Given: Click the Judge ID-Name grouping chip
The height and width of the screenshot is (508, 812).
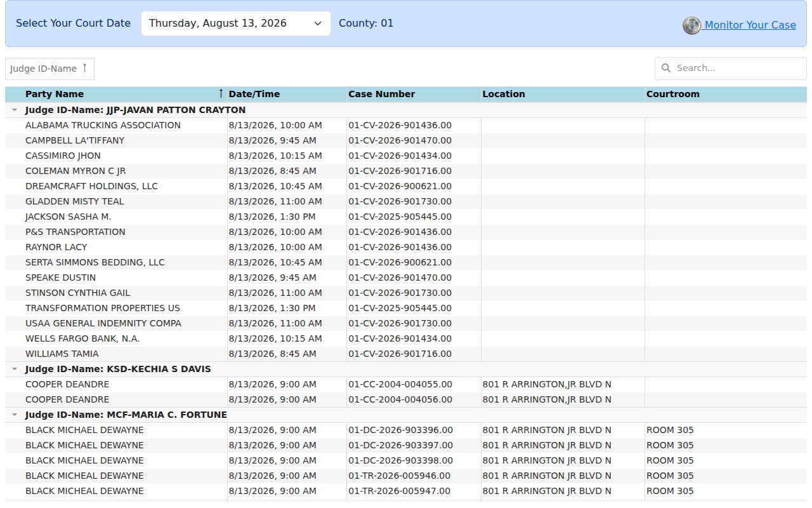Looking at the screenshot, I should pyautogui.click(x=49, y=69).
